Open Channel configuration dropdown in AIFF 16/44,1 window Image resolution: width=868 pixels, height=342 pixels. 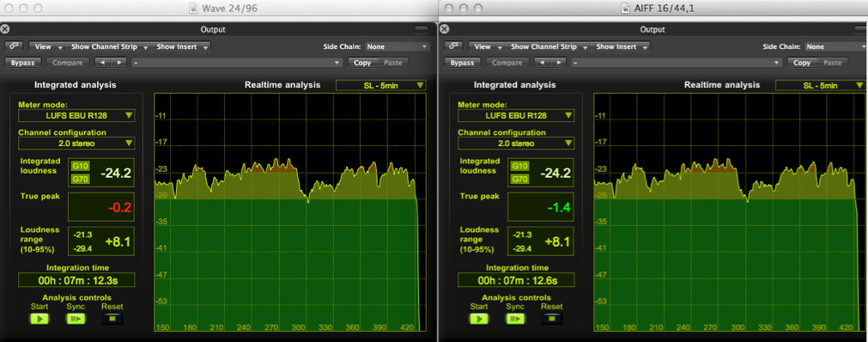(x=516, y=143)
